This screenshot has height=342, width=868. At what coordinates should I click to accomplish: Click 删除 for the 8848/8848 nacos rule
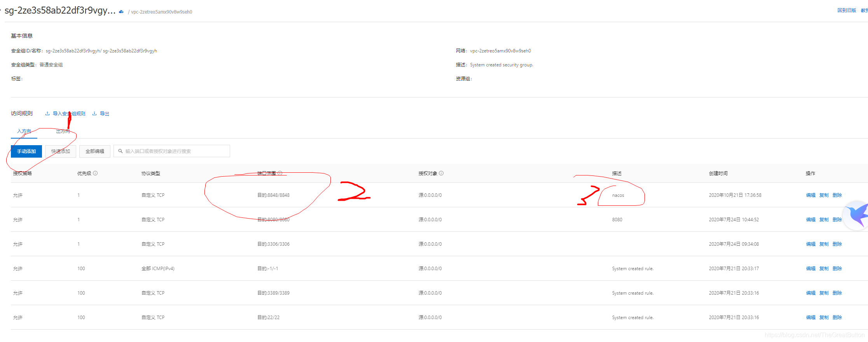point(837,195)
